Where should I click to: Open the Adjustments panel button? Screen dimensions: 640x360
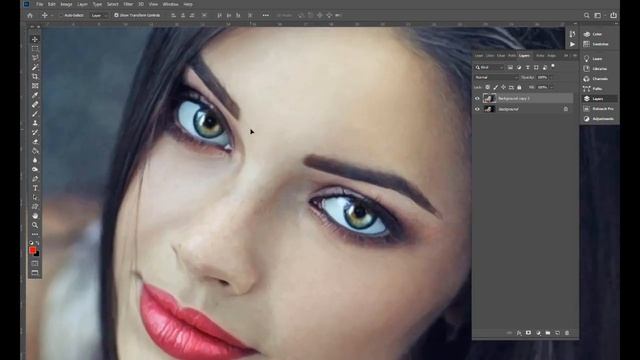pyautogui.click(x=599, y=119)
